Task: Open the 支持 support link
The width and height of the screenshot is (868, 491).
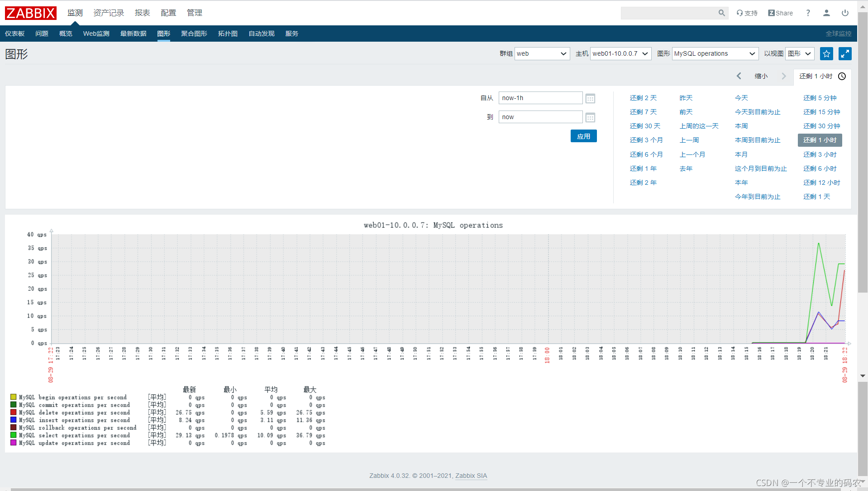Action: pos(747,13)
